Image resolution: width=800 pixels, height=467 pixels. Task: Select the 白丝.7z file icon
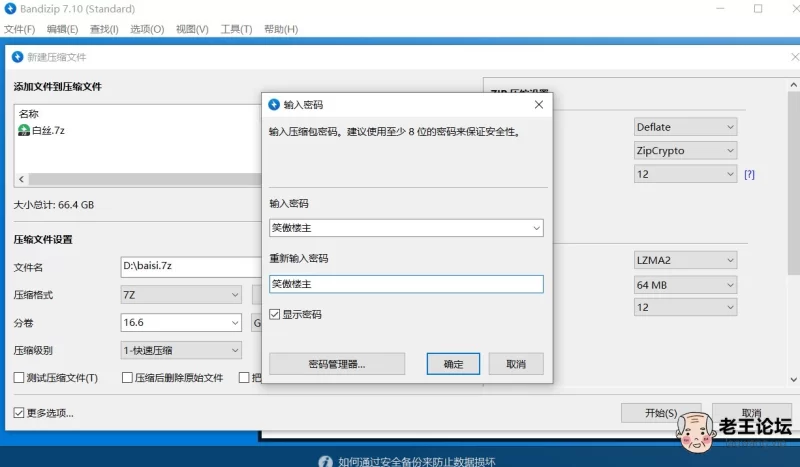click(24, 131)
